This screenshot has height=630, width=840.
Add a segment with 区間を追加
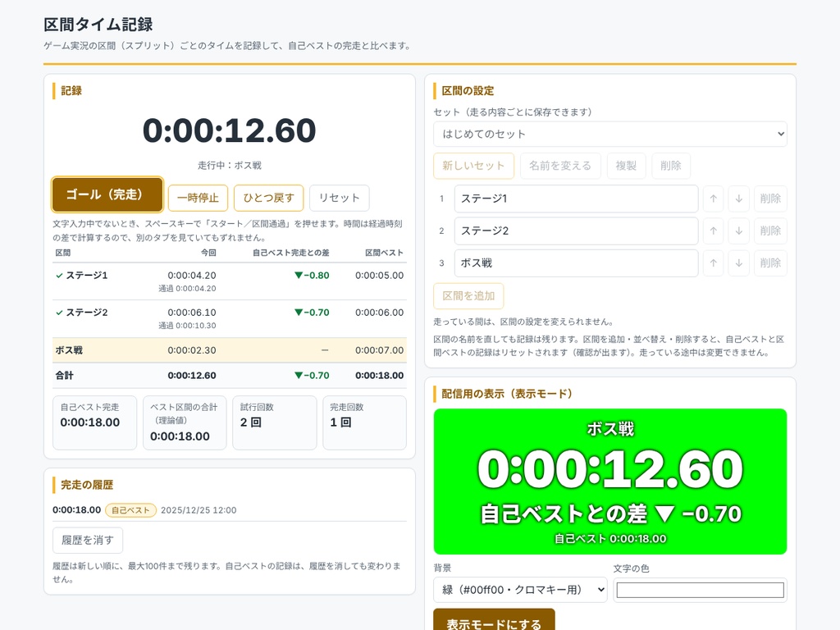468,295
